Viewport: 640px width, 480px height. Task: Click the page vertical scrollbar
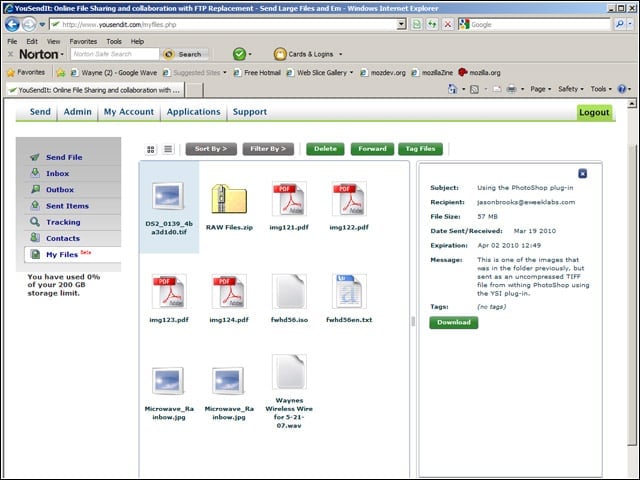click(x=632, y=294)
